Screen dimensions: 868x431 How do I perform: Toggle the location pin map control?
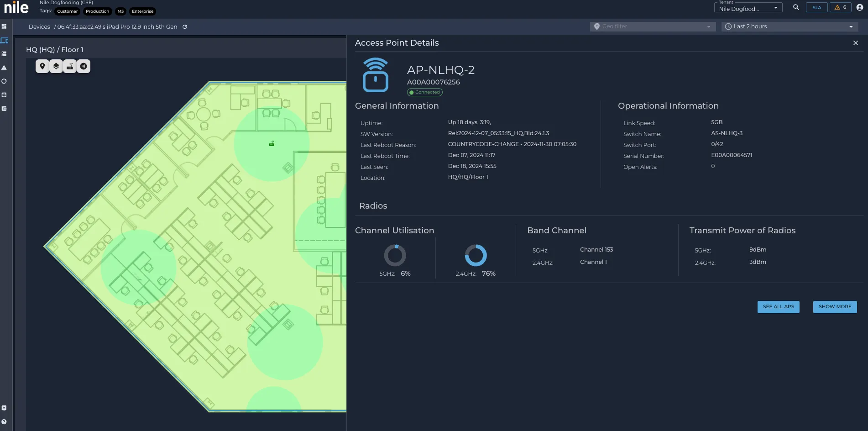pyautogui.click(x=42, y=66)
